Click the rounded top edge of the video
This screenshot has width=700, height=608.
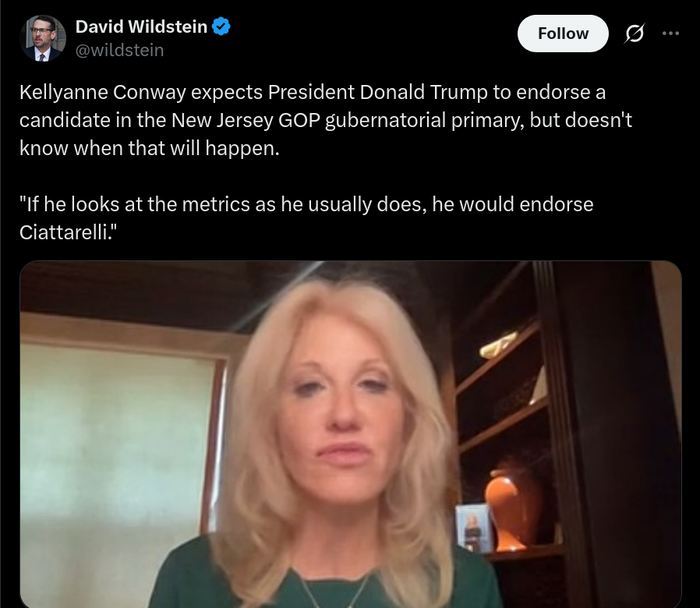(x=351, y=262)
